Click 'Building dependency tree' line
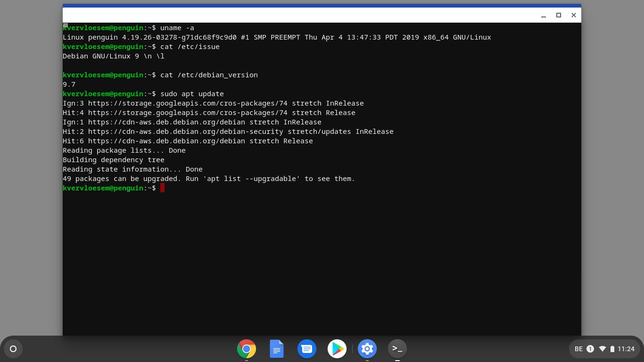This screenshot has height=362, width=644. point(114,160)
